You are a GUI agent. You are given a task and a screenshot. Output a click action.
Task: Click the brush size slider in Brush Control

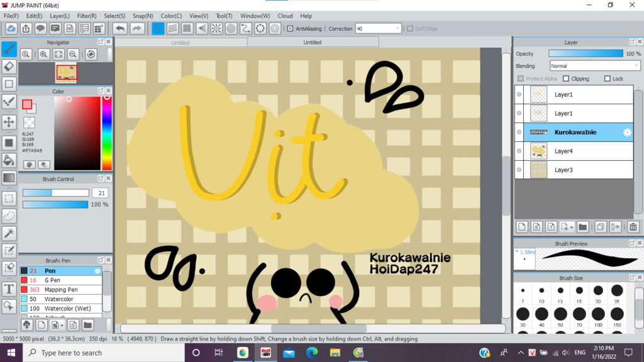[x=55, y=193]
